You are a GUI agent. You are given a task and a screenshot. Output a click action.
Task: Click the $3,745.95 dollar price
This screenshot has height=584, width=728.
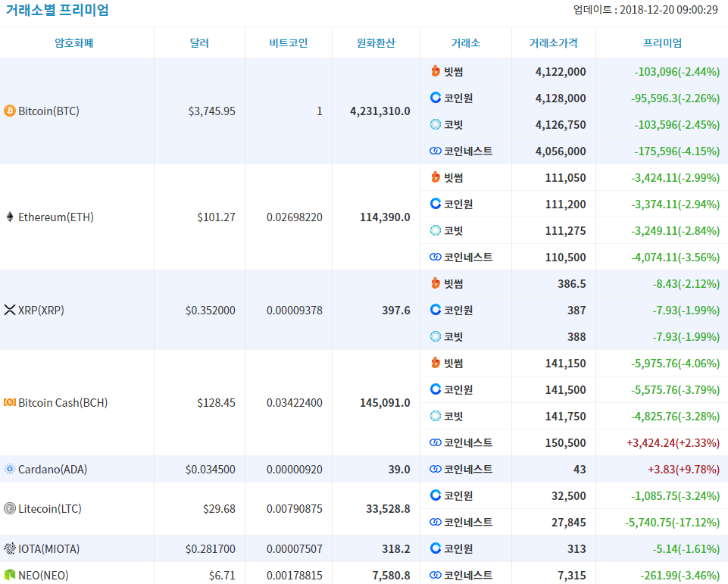click(211, 111)
